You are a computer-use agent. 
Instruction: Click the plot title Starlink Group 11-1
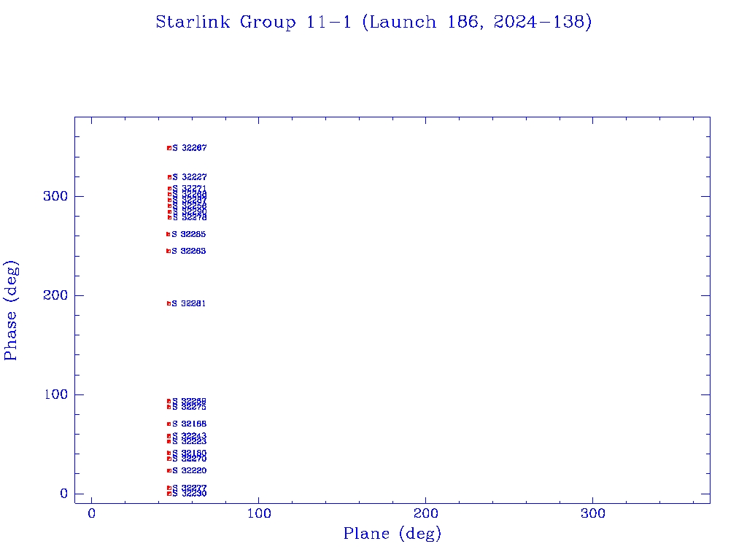click(373, 22)
